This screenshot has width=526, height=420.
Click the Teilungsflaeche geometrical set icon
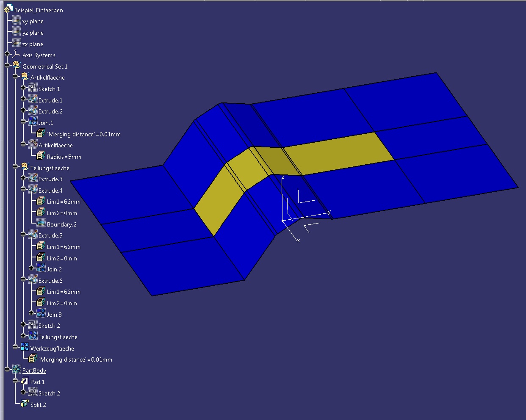pos(25,167)
